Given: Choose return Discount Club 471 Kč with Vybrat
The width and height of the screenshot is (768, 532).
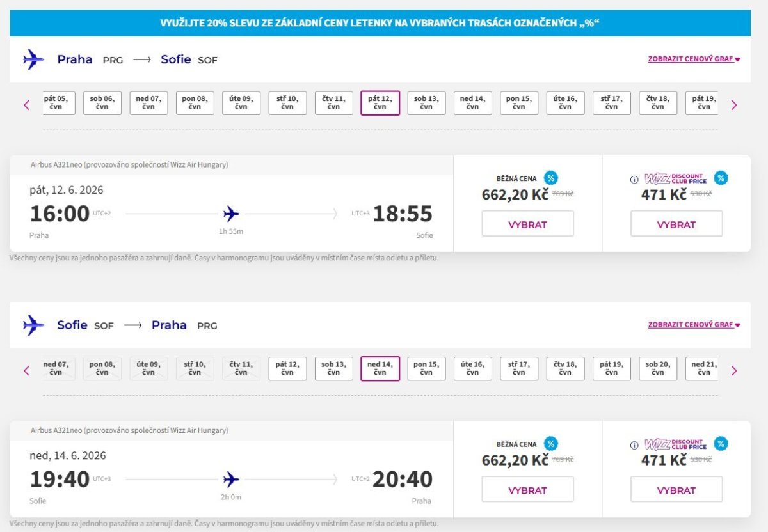Looking at the screenshot, I should point(676,490).
